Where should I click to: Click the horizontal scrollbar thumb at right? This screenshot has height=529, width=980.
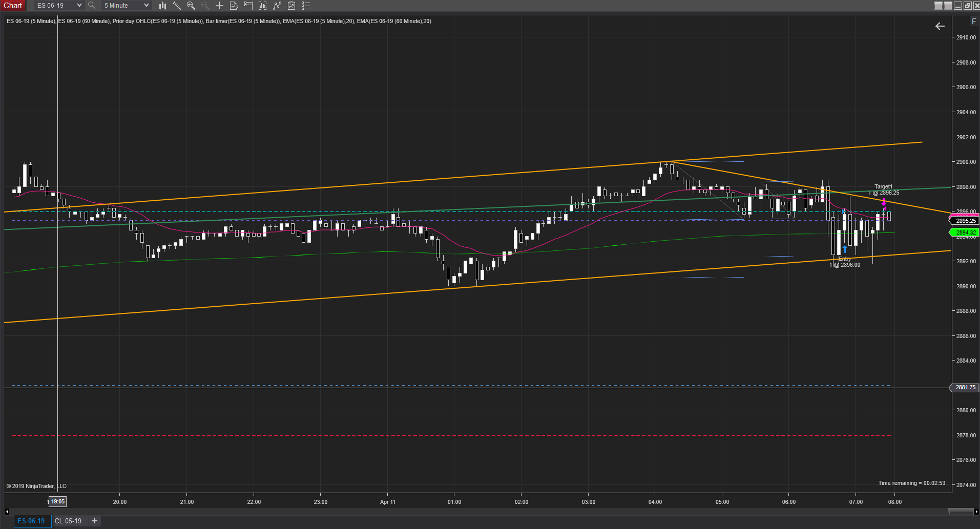coord(961,512)
